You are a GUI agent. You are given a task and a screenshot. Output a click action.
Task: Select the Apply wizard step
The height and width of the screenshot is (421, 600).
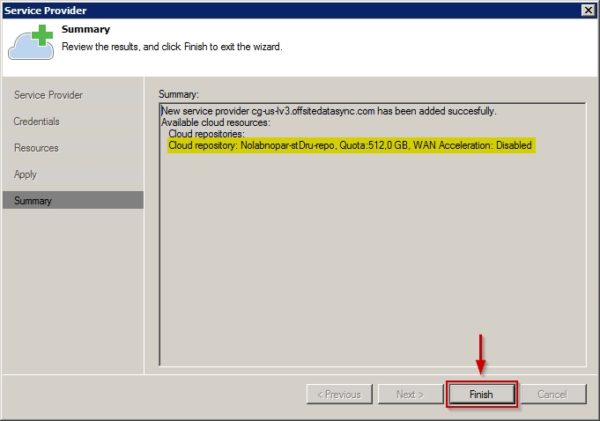coord(25,175)
